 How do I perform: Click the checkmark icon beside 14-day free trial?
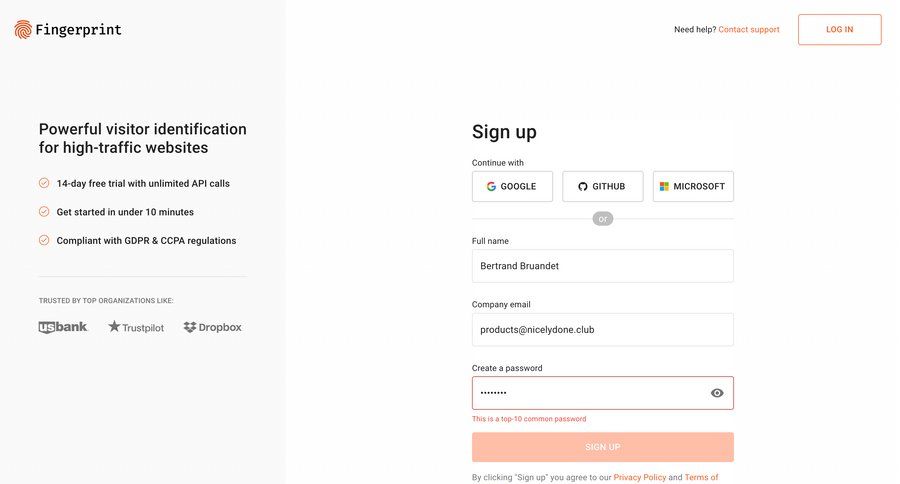pos(44,183)
